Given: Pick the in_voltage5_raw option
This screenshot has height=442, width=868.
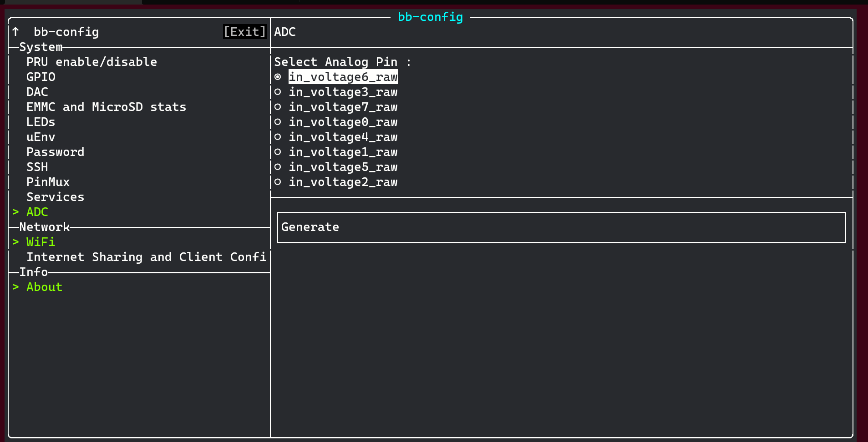Looking at the screenshot, I should [x=343, y=167].
